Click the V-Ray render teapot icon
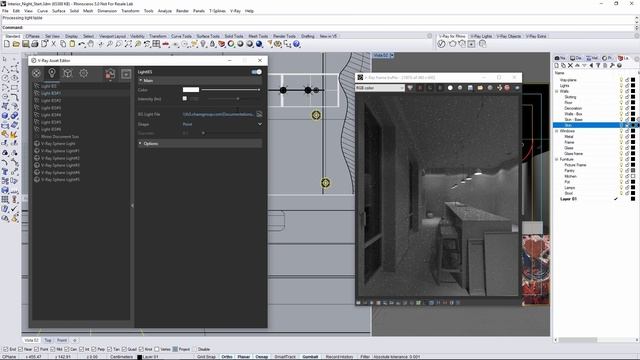 tap(452, 44)
